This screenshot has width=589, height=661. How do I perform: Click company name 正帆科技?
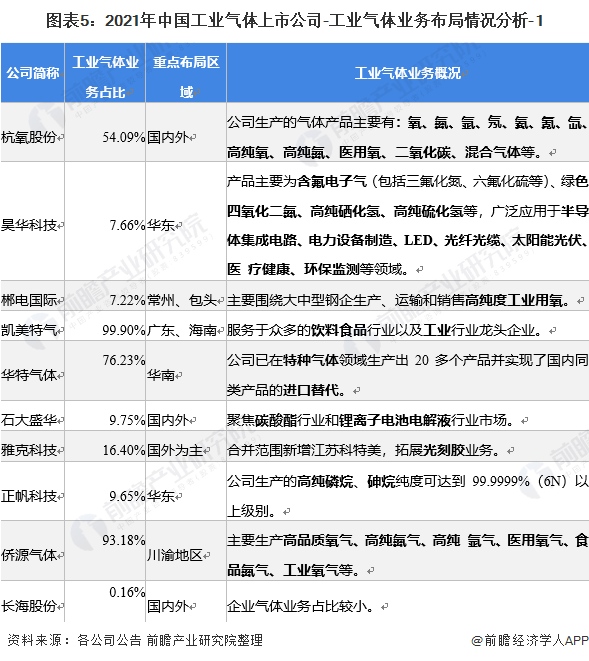(x=29, y=496)
